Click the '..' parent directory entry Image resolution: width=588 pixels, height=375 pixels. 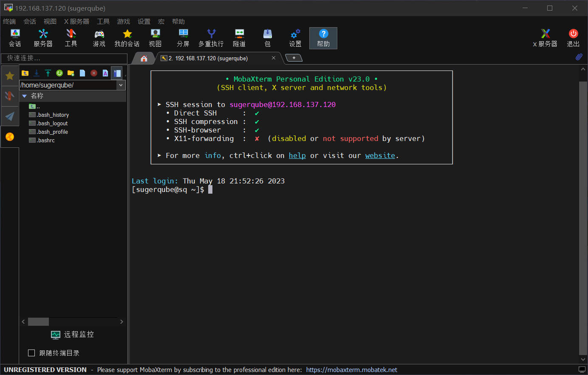(34, 106)
